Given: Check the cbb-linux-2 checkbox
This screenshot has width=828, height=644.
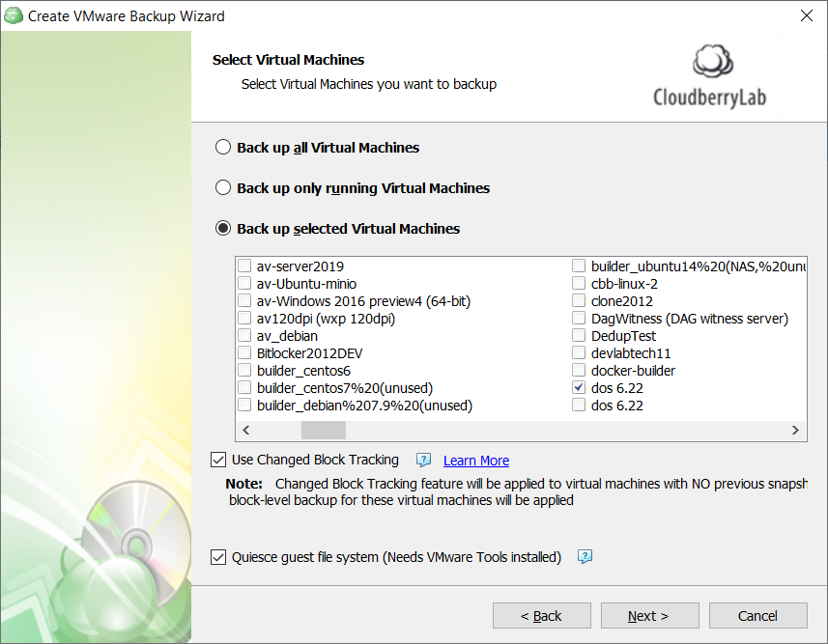Looking at the screenshot, I should point(579,283).
